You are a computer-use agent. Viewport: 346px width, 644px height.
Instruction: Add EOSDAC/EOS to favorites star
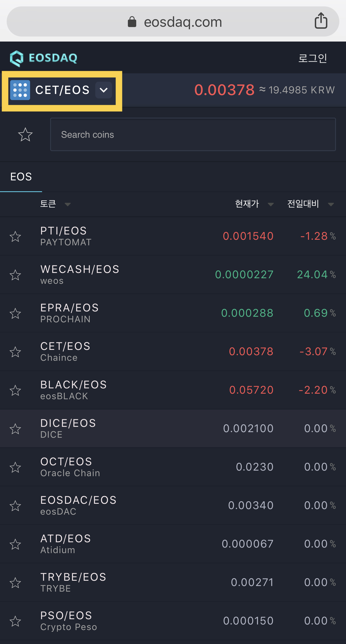pos(15,506)
